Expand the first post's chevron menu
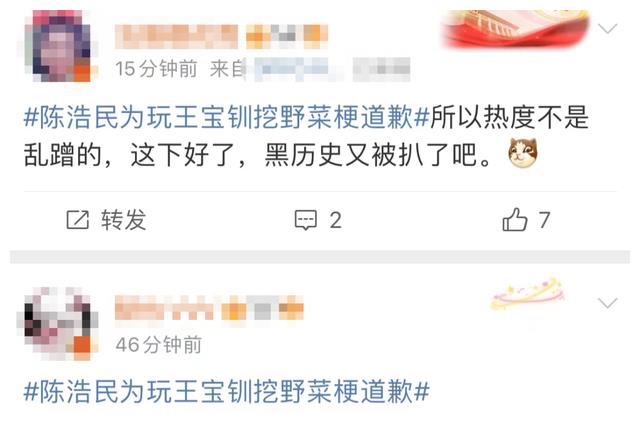Viewport: 640px width, 422px height. (x=607, y=29)
